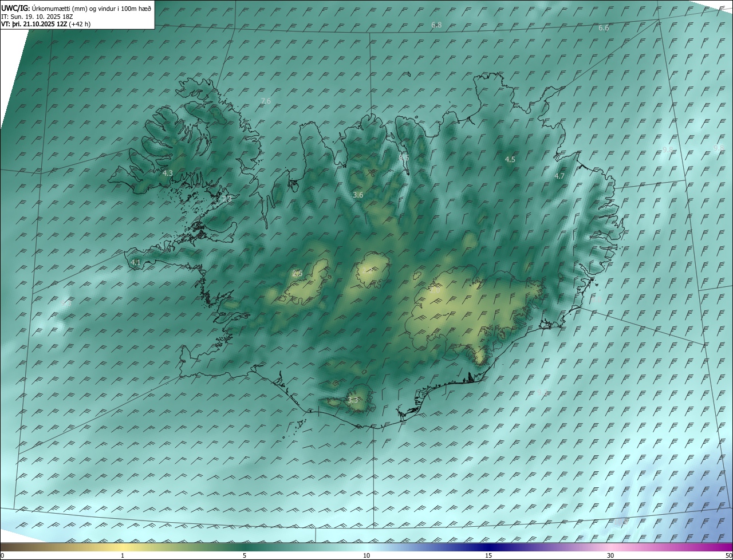The image size is (733, 560).
Task: Click the 50 tick on the color scale
Action: (728, 555)
